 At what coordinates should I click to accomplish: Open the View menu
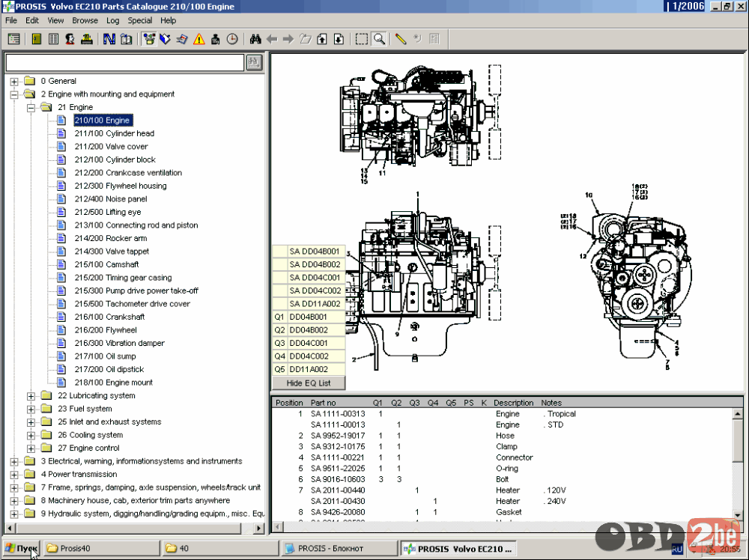(x=55, y=20)
